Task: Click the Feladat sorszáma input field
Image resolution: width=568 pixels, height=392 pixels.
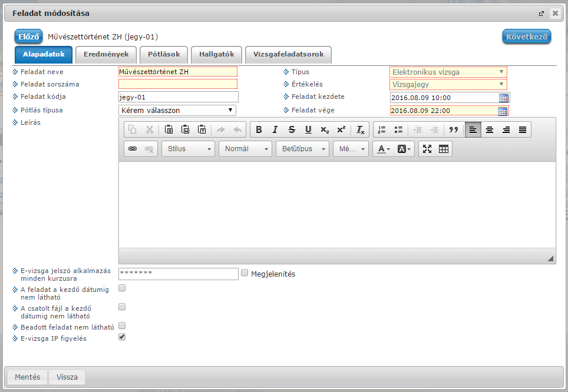Action: click(178, 84)
